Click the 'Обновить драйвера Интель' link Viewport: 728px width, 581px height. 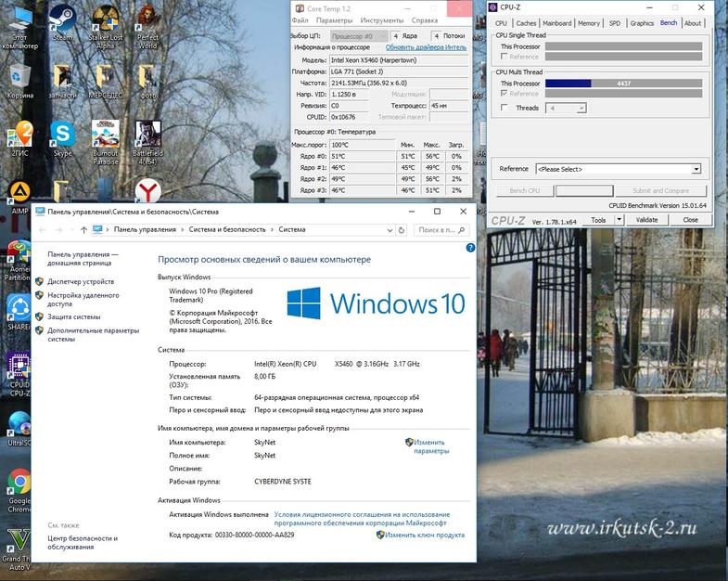(x=426, y=47)
